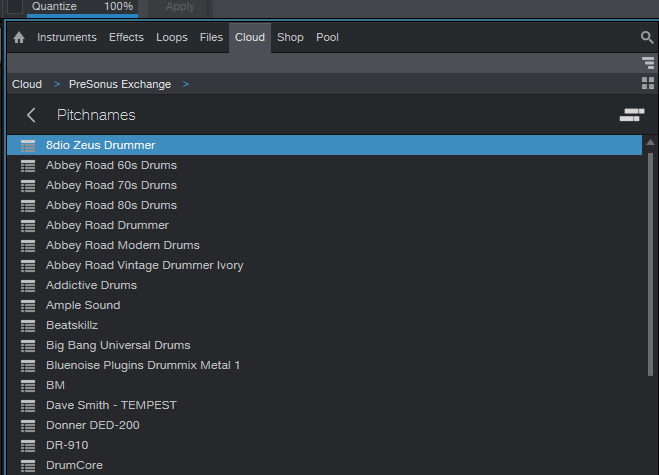Select DrumCore entry
The height and width of the screenshot is (475, 659).
click(x=324, y=465)
